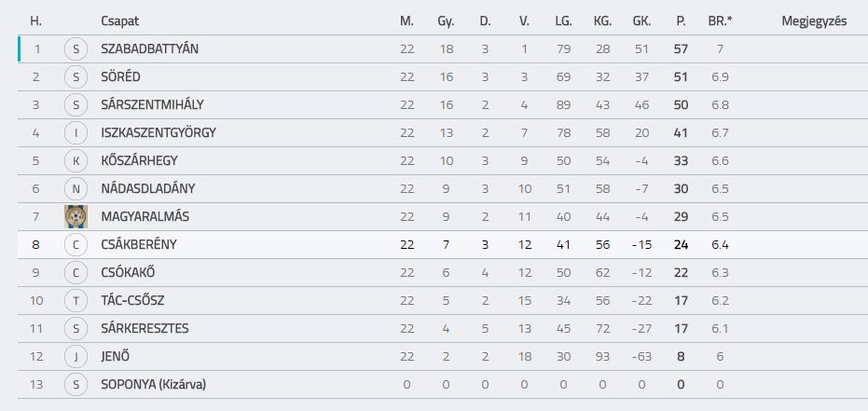Select the CSÁKBERÉNY team name
The width and height of the screenshot is (868, 411).
tap(139, 244)
